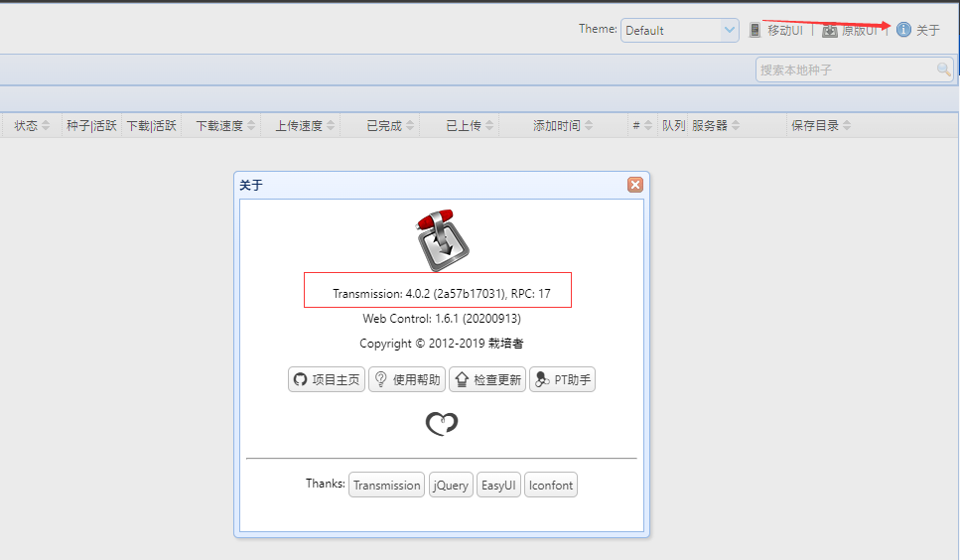
Task: Focus the 搜索本地种子 search field
Action: coord(845,70)
